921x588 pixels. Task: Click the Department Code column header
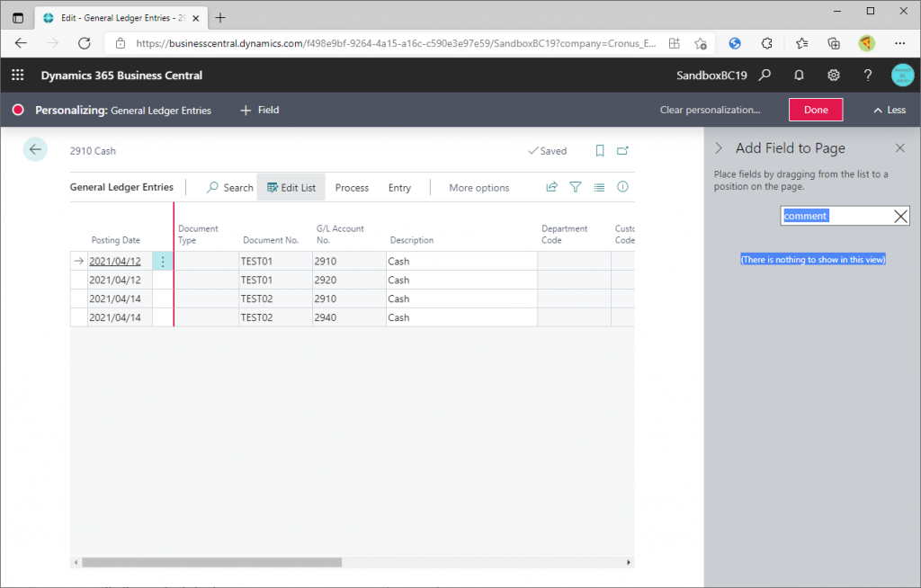[x=565, y=234]
